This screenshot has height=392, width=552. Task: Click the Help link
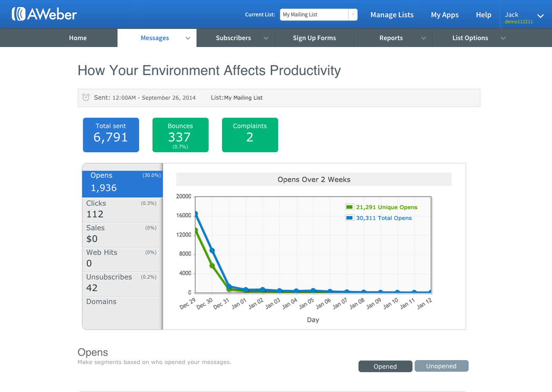point(483,15)
